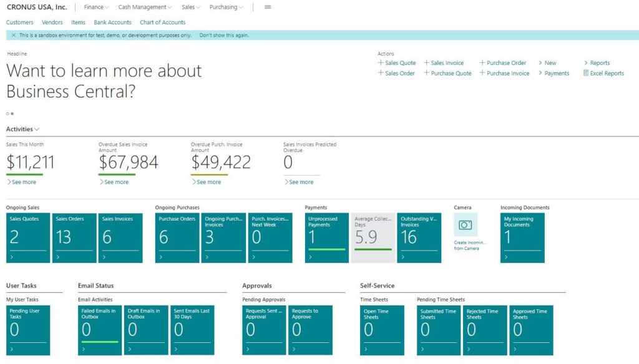
Task: Click the headline about Business Central
Action: [104, 81]
